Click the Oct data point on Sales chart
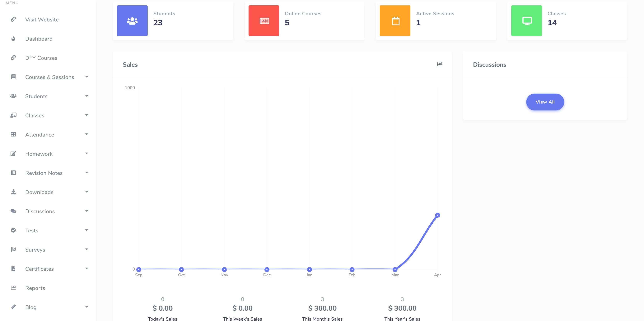 click(x=181, y=269)
